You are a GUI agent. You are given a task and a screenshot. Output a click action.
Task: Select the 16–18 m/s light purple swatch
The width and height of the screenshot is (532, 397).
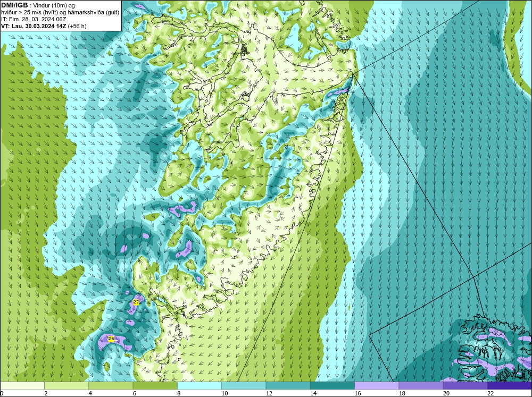377,385
